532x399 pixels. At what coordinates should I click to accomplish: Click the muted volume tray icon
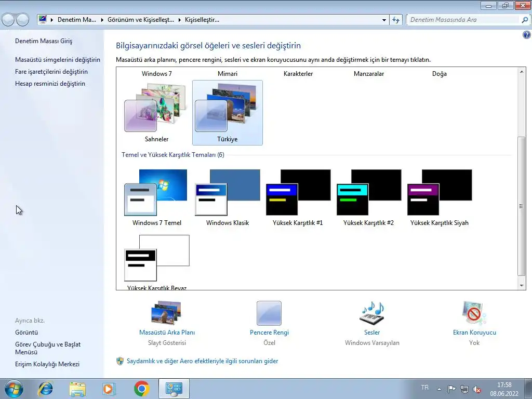coord(477,389)
